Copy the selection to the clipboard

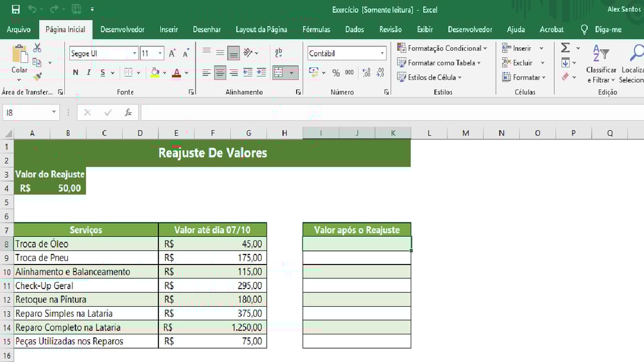coord(37,62)
